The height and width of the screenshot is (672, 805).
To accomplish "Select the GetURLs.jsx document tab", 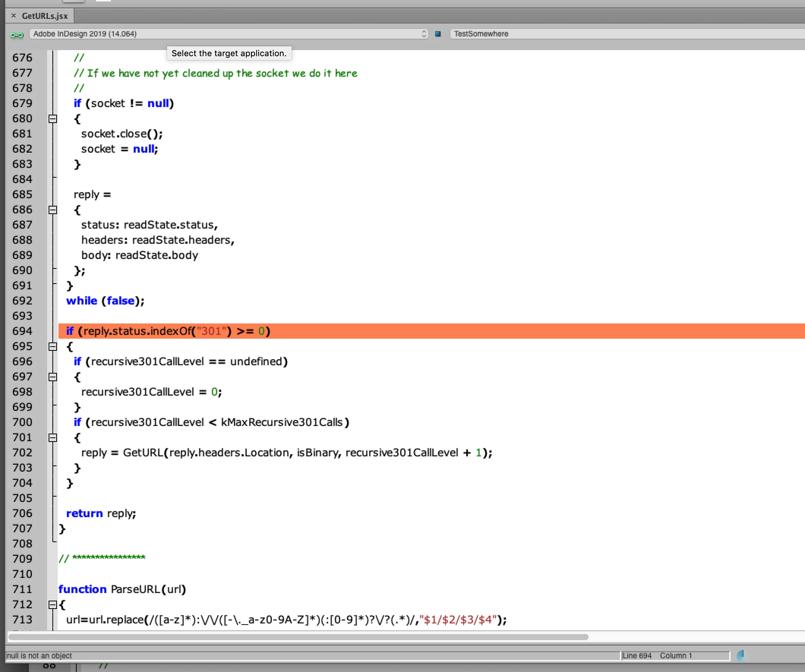I will click(44, 16).
